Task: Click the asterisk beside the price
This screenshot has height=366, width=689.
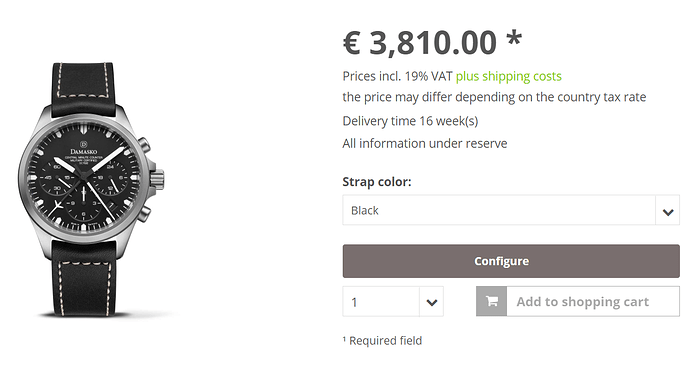Action: click(514, 39)
